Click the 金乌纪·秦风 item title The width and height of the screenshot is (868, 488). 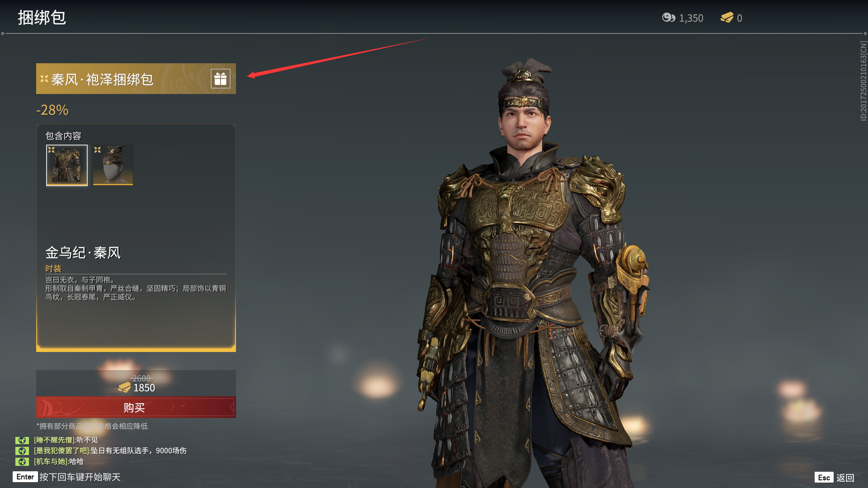pyautogui.click(x=83, y=253)
